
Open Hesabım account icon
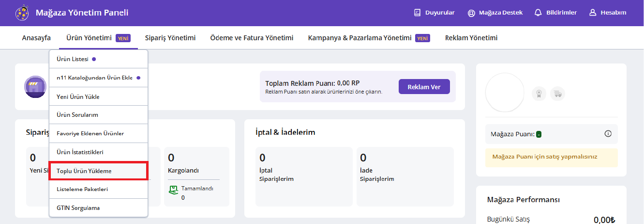592,13
